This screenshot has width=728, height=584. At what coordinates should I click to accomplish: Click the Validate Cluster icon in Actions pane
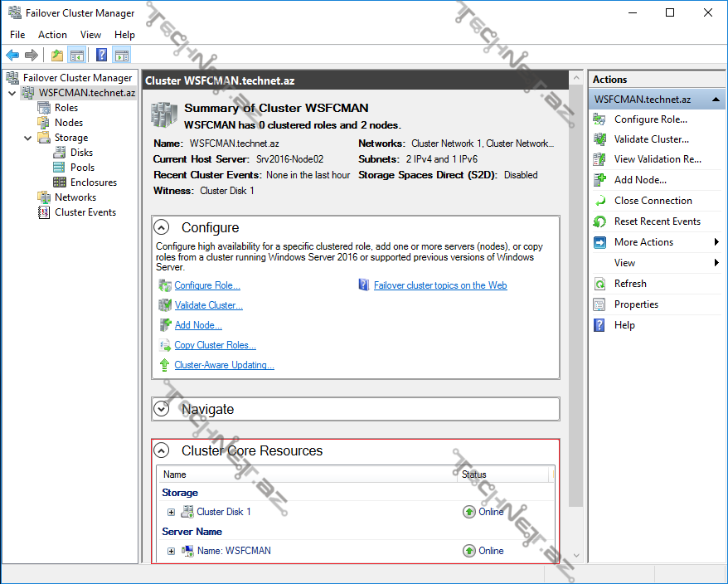[599, 139]
